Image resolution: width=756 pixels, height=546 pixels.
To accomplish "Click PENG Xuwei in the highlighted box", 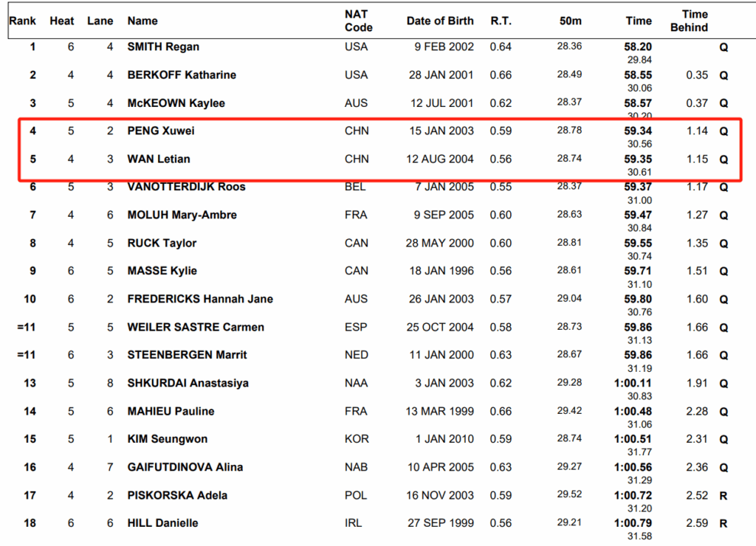I will (x=161, y=131).
